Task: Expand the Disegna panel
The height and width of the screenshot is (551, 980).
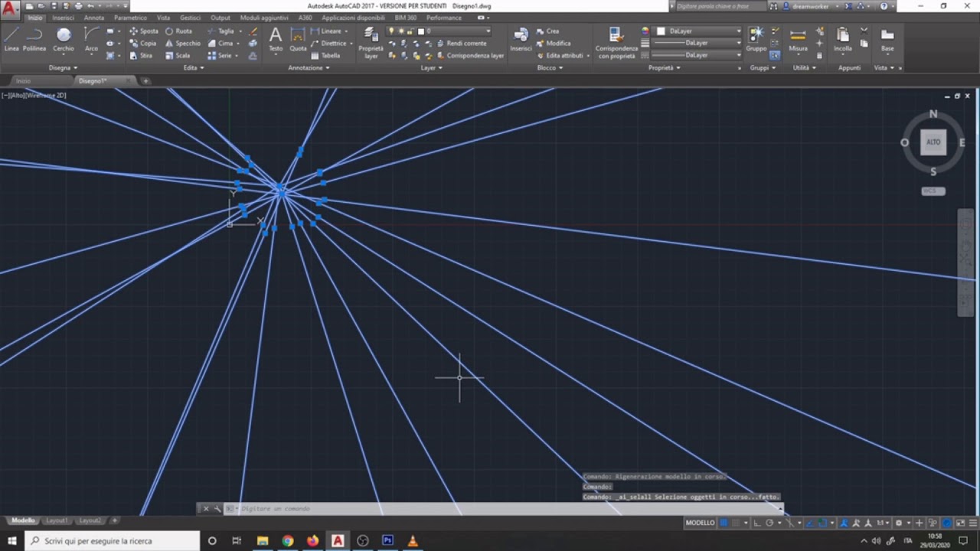Action: coord(63,67)
